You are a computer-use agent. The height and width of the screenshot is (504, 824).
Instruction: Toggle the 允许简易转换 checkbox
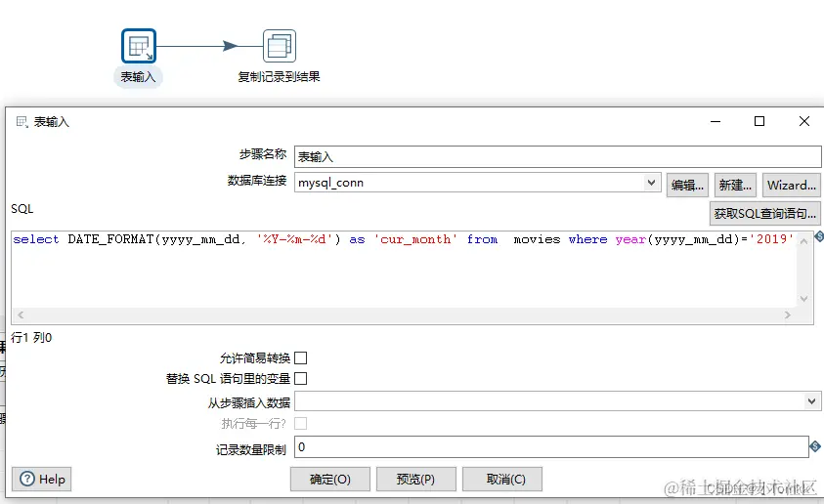click(x=301, y=358)
